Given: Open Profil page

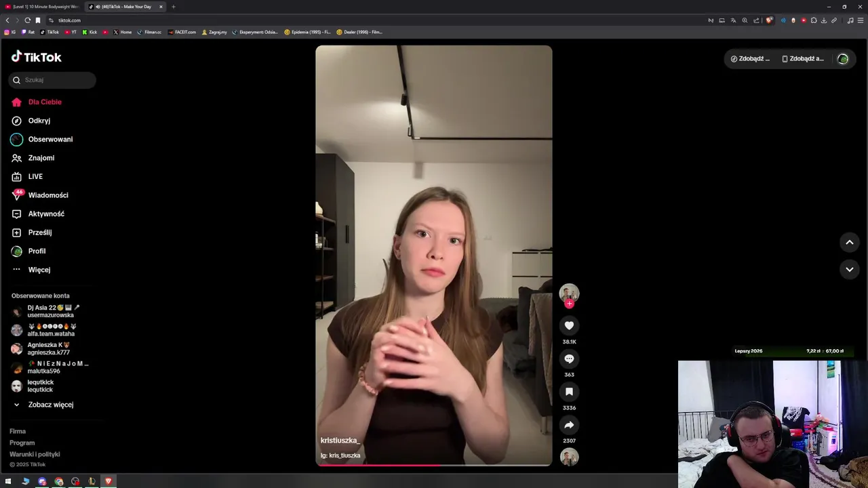Looking at the screenshot, I should click(x=28, y=251).
